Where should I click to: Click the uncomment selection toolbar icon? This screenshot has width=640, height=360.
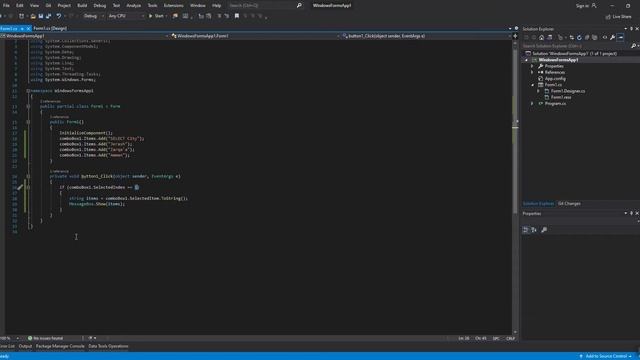[x=227, y=16]
